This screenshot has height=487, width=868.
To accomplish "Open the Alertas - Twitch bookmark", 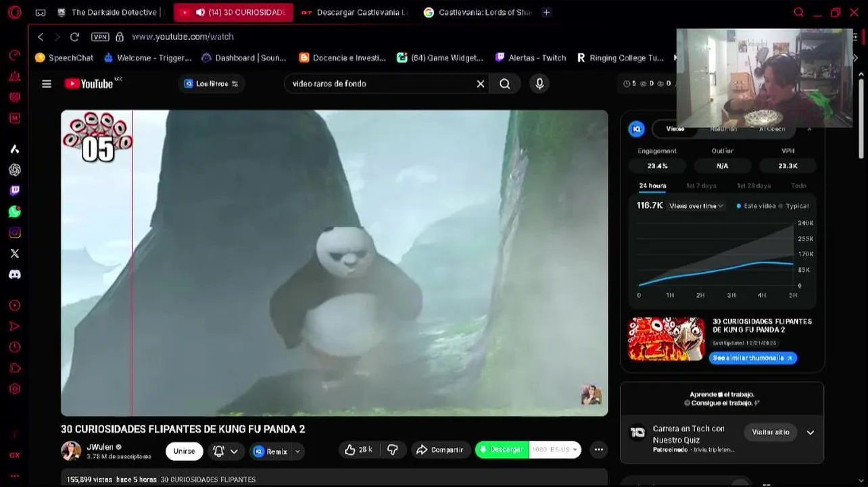I will click(x=531, y=58).
